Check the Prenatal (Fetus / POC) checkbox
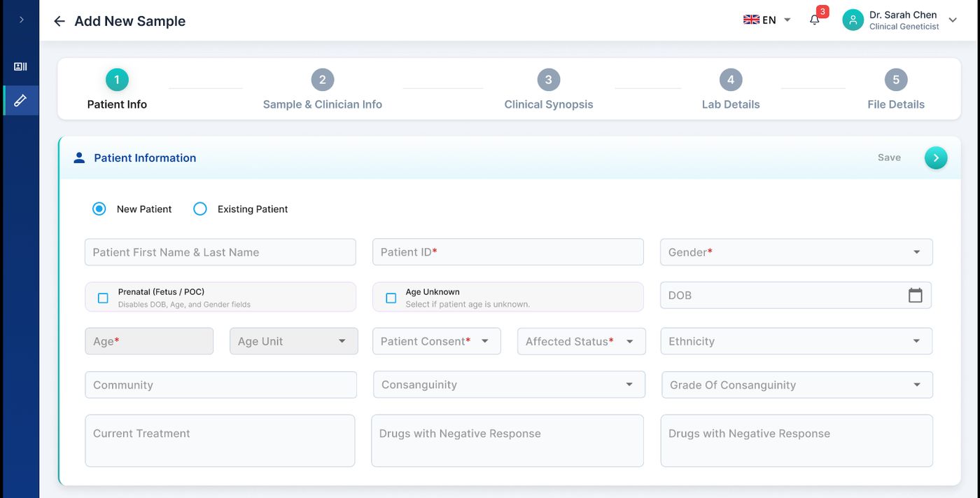 pos(103,298)
